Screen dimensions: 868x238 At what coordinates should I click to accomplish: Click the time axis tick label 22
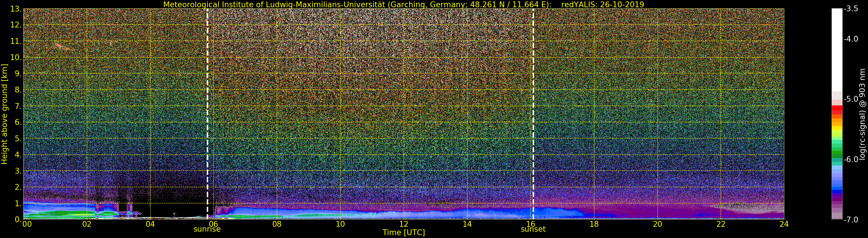(x=721, y=224)
